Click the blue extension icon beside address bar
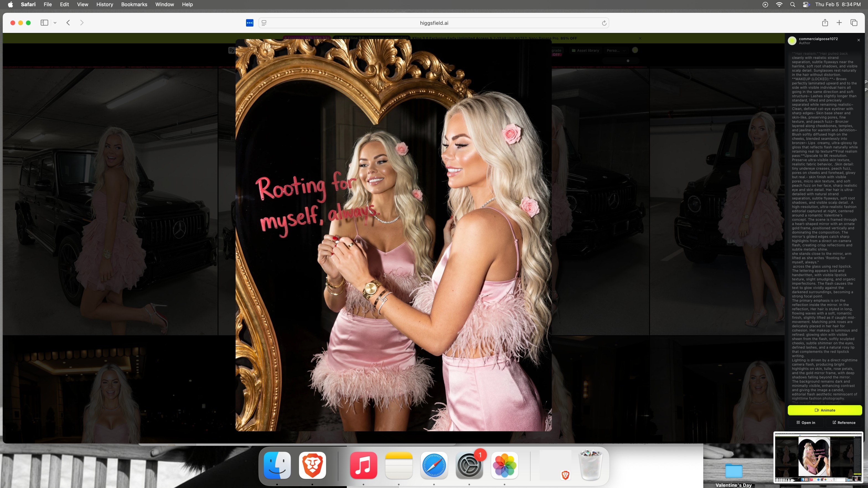This screenshot has height=488, width=868. click(249, 23)
